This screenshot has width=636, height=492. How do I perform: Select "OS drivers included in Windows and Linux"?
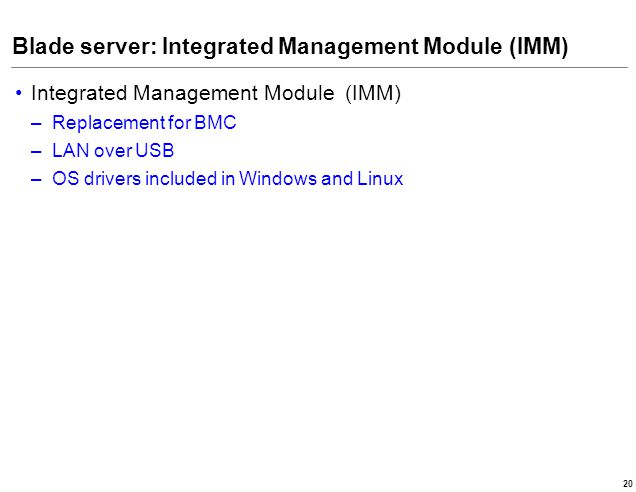[228, 178]
